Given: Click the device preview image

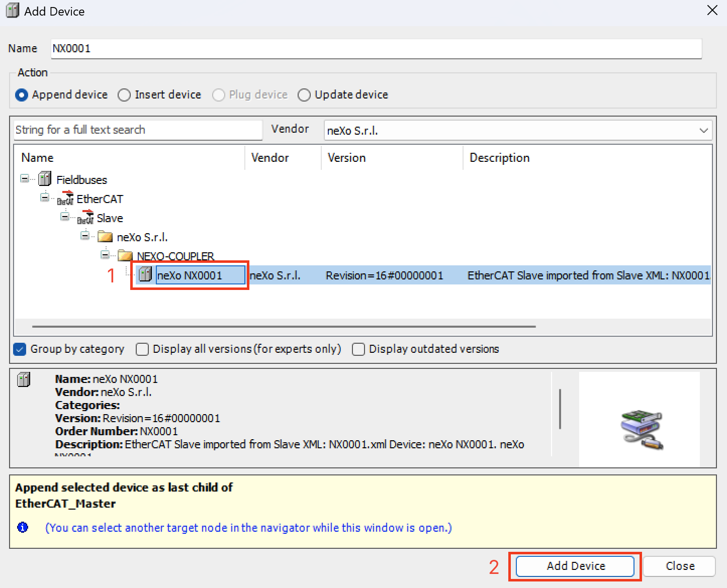Looking at the screenshot, I should [x=642, y=430].
